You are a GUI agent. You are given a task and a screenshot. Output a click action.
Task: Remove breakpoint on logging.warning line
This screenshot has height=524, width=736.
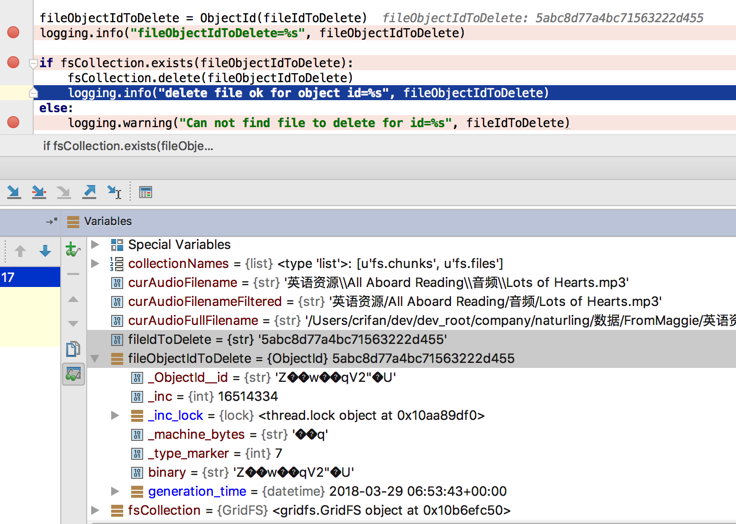13,123
